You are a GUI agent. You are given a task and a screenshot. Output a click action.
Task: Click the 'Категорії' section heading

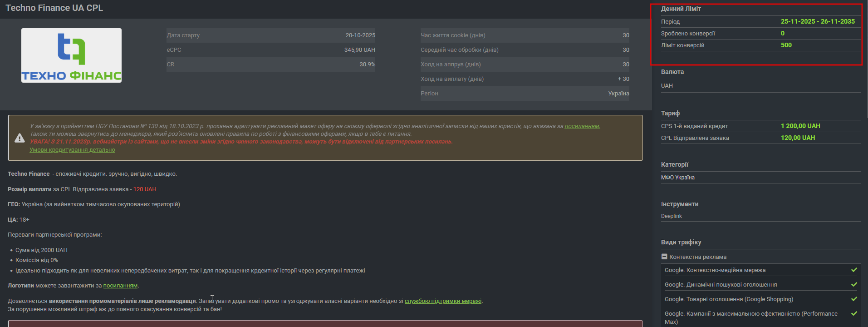675,164
